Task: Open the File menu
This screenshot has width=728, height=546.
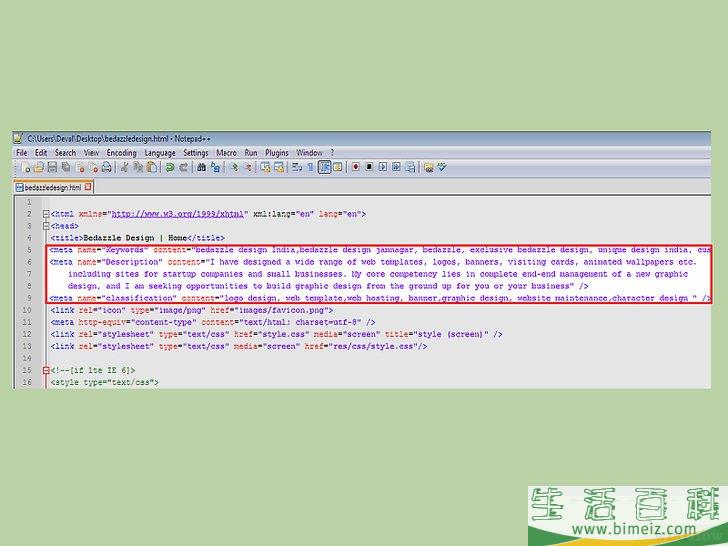Action: tap(21, 153)
